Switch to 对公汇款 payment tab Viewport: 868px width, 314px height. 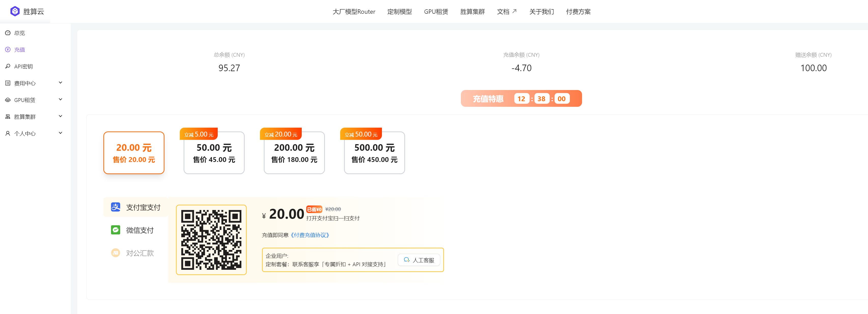pyautogui.click(x=136, y=253)
